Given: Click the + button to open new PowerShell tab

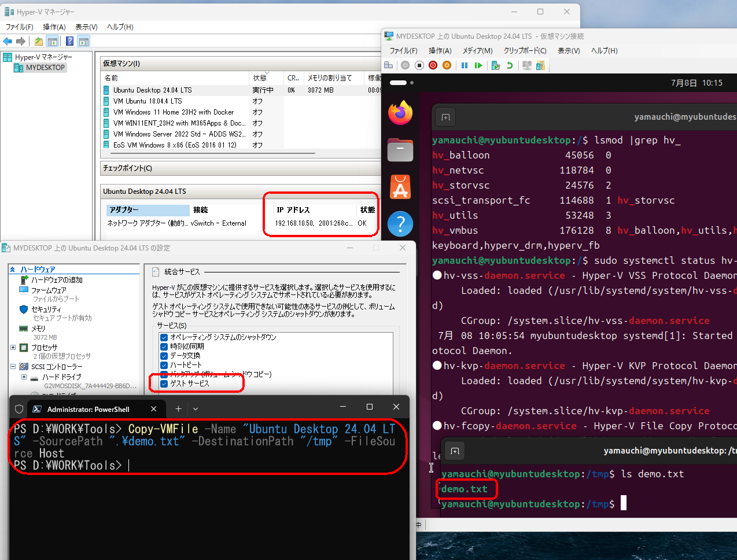Looking at the screenshot, I should [x=178, y=409].
